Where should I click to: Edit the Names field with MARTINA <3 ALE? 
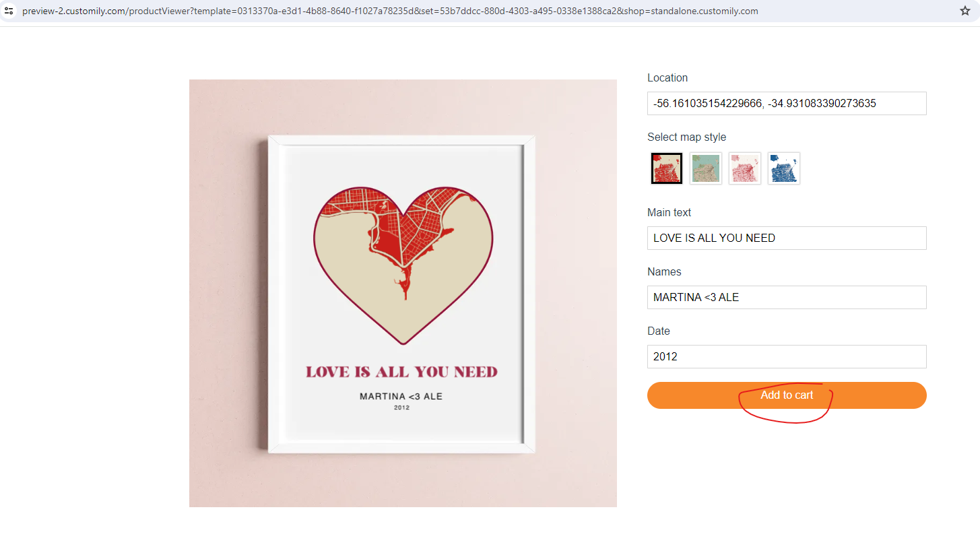tap(787, 298)
